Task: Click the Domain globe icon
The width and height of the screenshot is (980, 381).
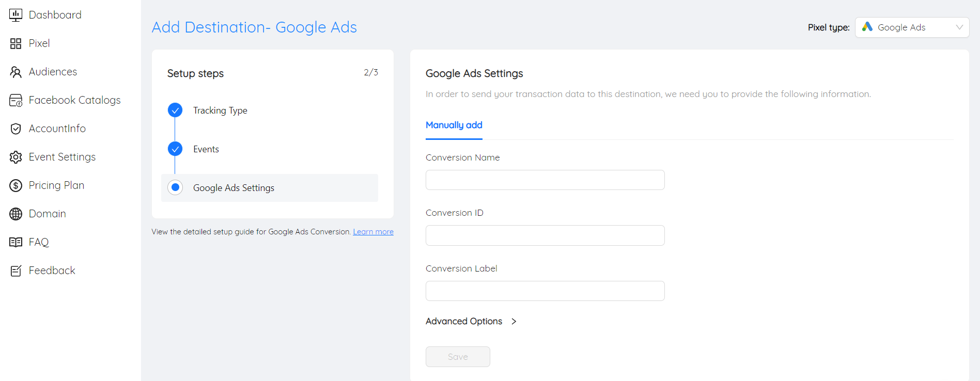Action: [x=16, y=214]
